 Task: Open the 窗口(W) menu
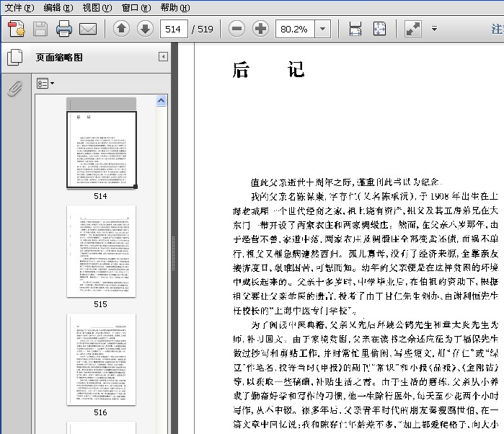[x=136, y=7]
